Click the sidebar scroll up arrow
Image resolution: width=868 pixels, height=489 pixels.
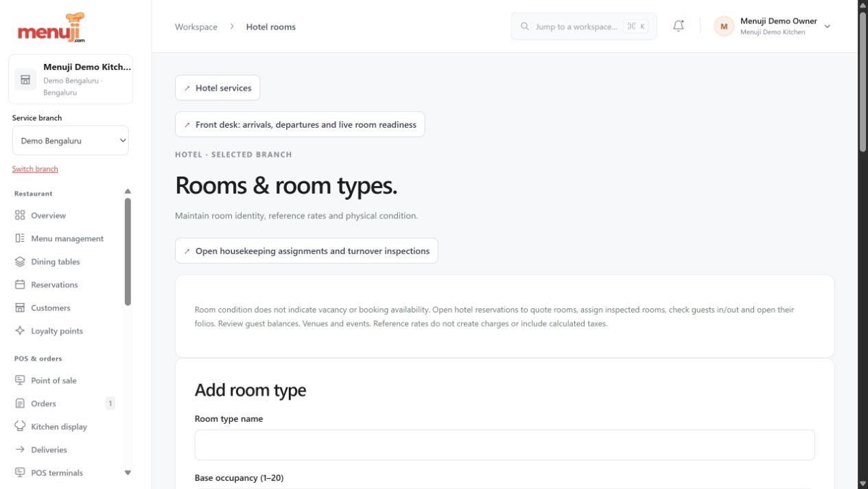tap(128, 192)
